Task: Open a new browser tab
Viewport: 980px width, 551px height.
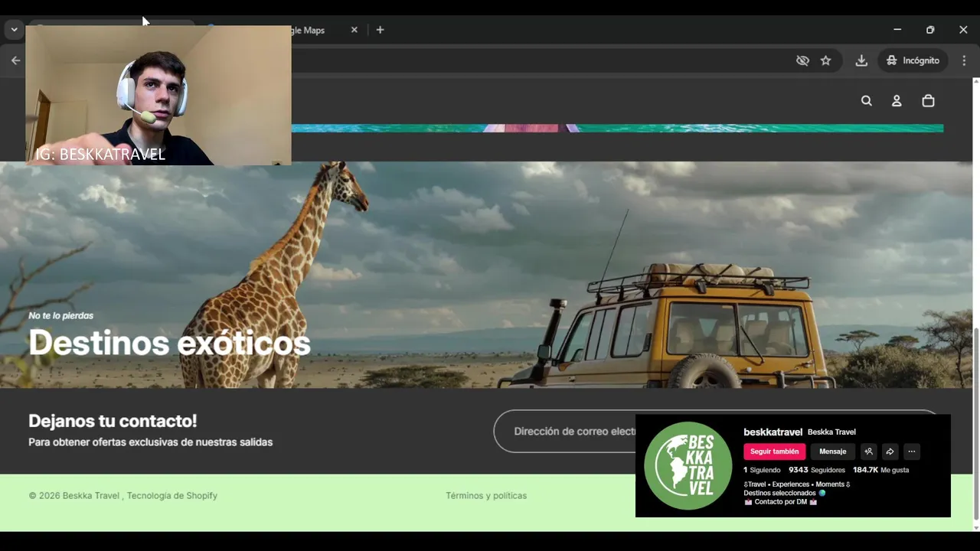Action: pos(380,30)
